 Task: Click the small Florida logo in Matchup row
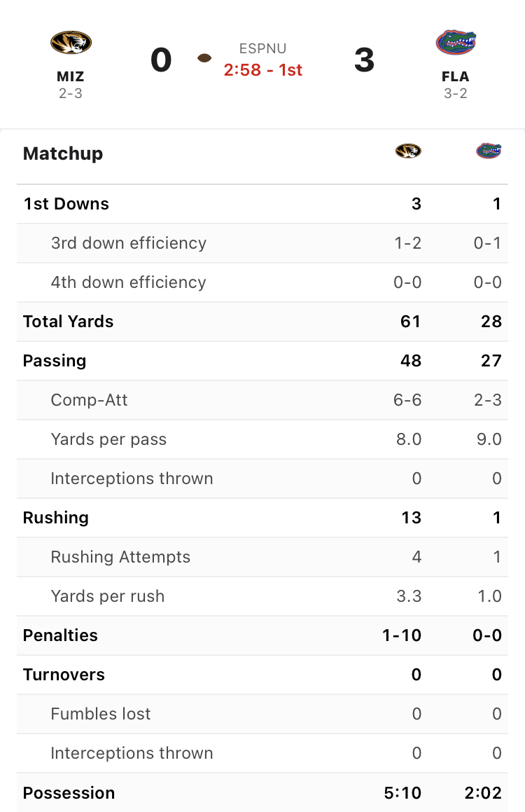click(x=489, y=151)
